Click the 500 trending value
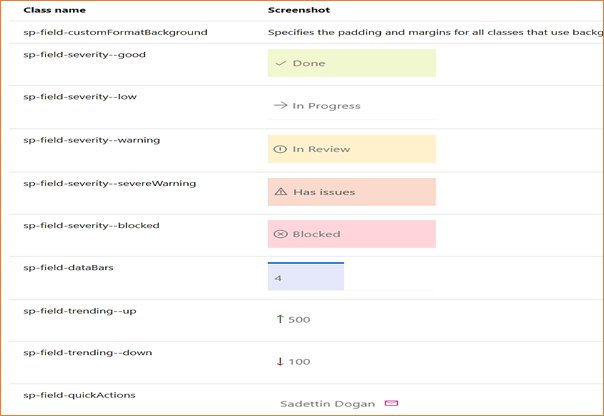Image resolution: width=604 pixels, height=416 pixels. pyautogui.click(x=299, y=320)
